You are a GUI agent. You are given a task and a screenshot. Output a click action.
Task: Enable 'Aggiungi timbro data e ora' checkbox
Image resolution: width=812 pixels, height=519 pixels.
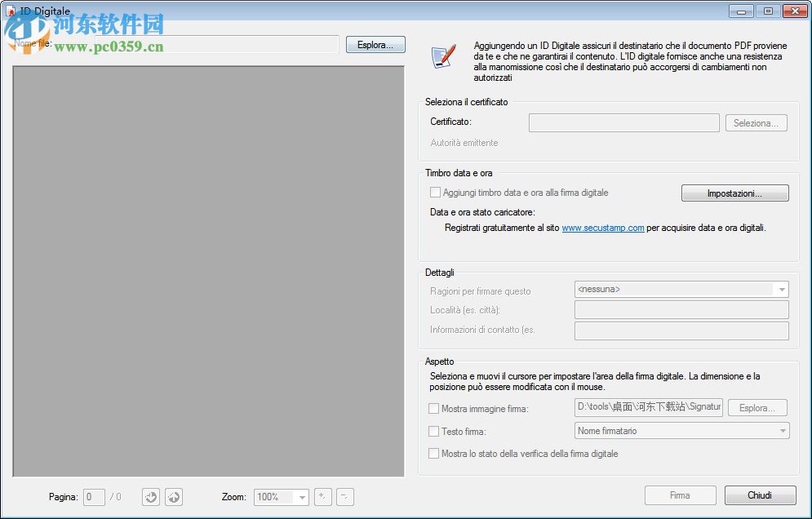pos(436,193)
